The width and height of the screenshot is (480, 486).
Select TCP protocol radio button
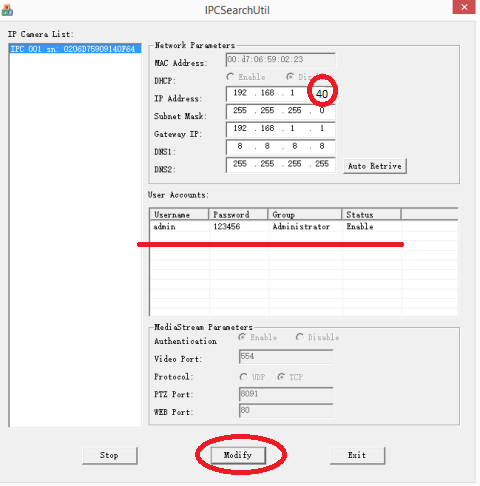coord(281,377)
